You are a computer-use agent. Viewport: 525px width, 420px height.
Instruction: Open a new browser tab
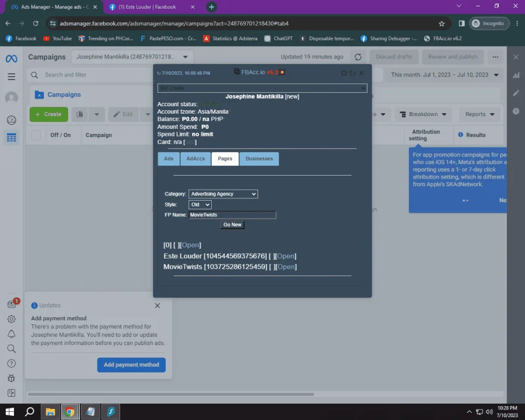point(211,7)
